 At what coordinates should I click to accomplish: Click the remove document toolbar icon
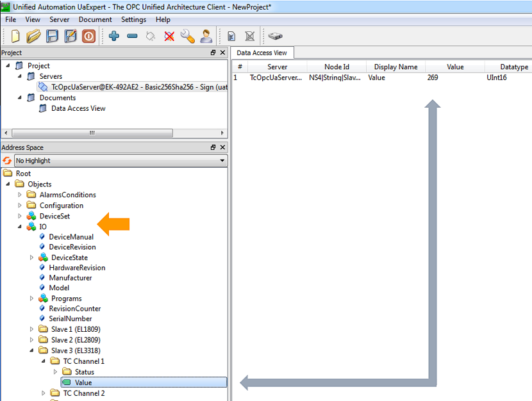click(x=250, y=36)
